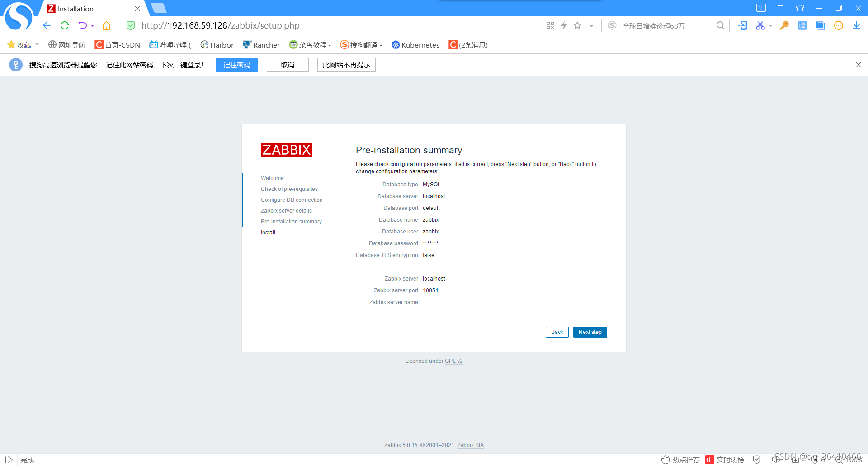Open the downloads arrow icon
The image size is (868, 466).
point(857,25)
